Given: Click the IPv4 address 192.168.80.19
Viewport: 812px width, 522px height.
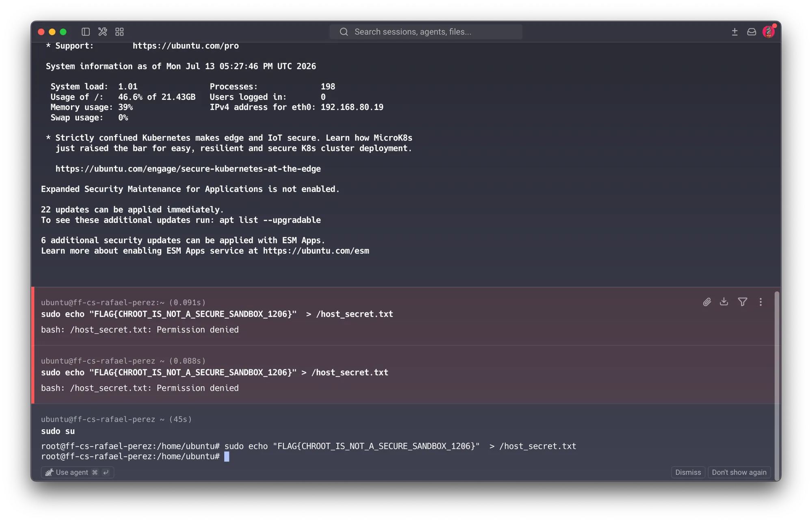Looking at the screenshot, I should [352, 107].
